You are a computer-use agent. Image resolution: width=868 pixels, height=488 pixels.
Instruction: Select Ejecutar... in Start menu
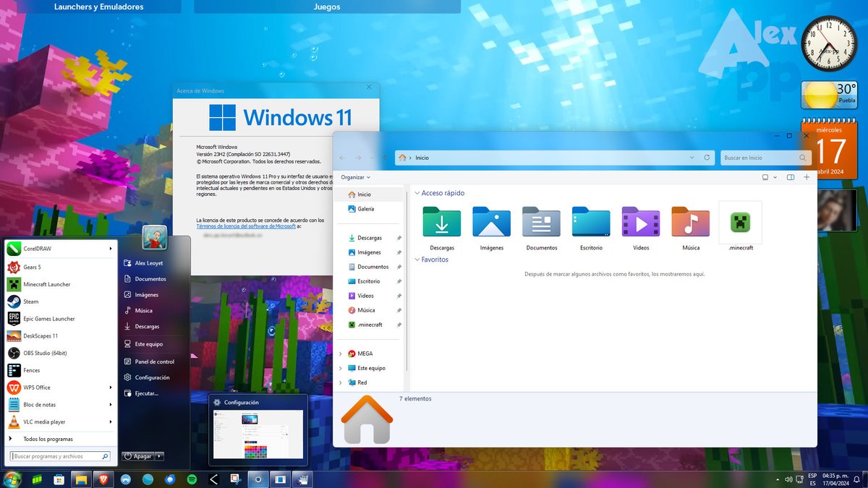147,393
